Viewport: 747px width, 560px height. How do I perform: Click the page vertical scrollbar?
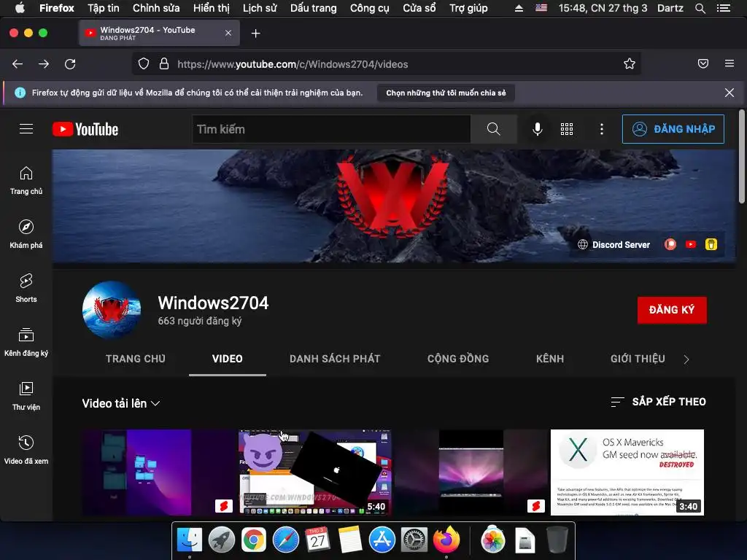coord(742,157)
